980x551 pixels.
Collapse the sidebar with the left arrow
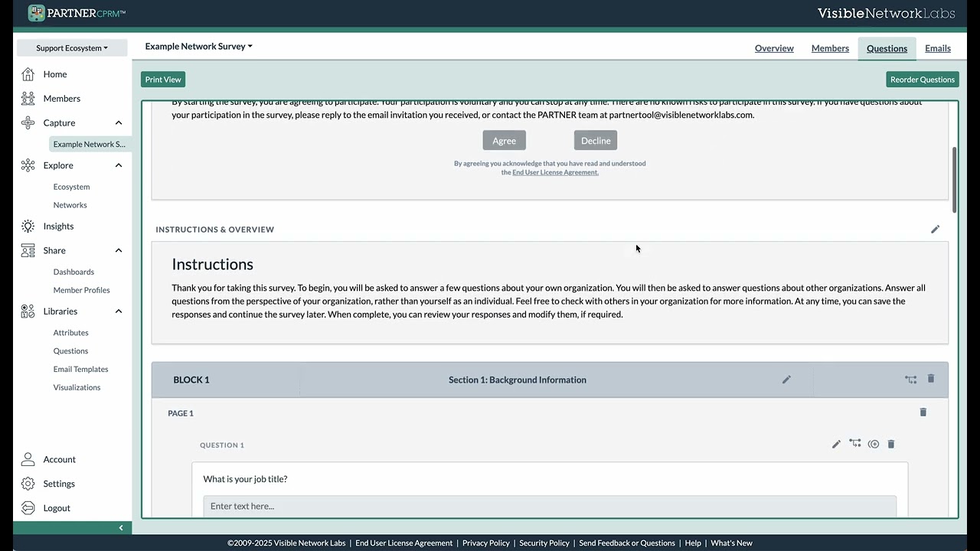click(x=120, y=528)
